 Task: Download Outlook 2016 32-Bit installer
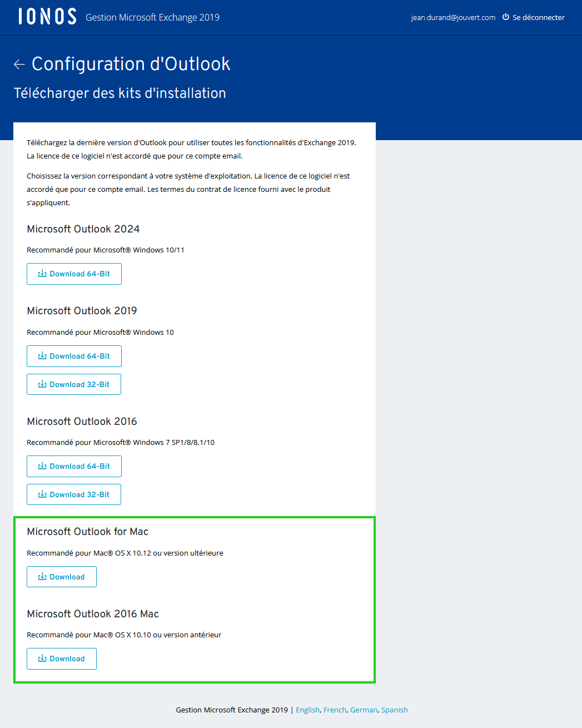(x=74, y=494)
